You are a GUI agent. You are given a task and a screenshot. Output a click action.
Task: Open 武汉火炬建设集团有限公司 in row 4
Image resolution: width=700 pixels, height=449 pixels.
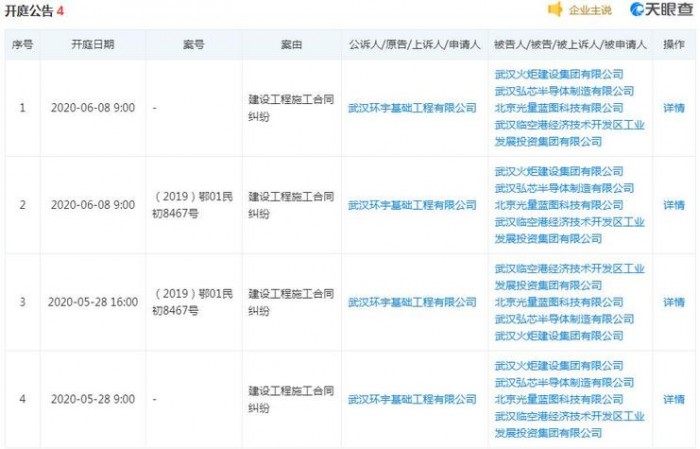[x=559, y=366]
